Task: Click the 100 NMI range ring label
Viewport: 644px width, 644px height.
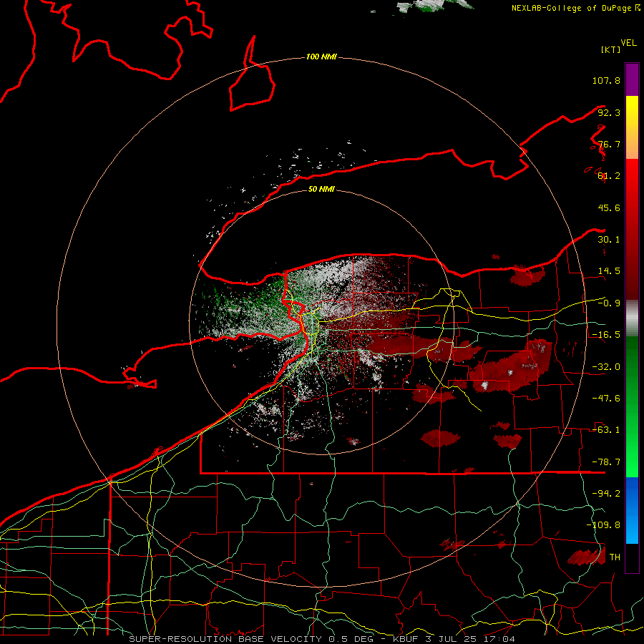Action: (321, 57)
